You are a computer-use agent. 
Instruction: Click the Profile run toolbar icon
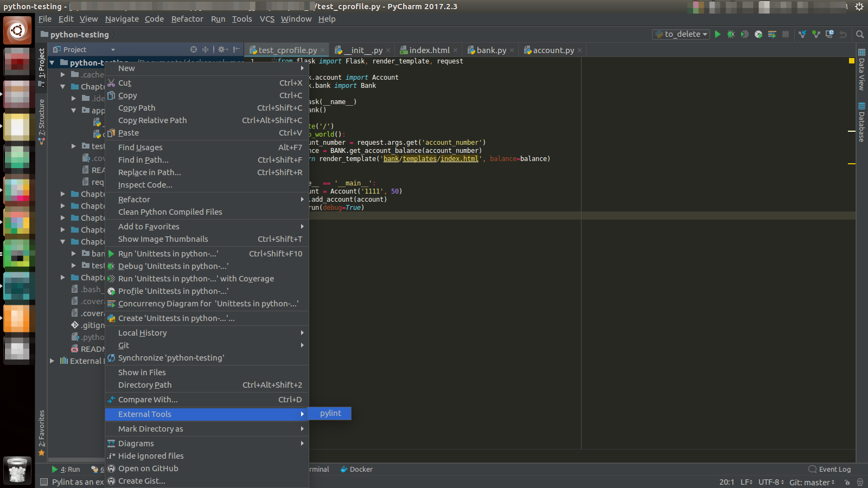[758, 34]
